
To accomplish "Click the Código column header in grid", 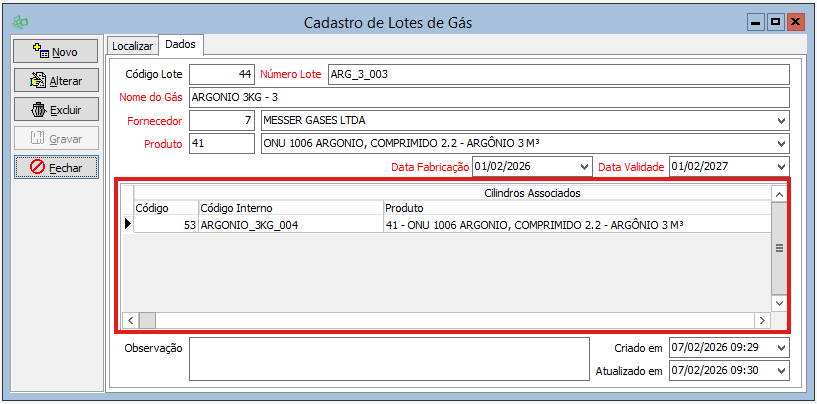I will 165,208.
